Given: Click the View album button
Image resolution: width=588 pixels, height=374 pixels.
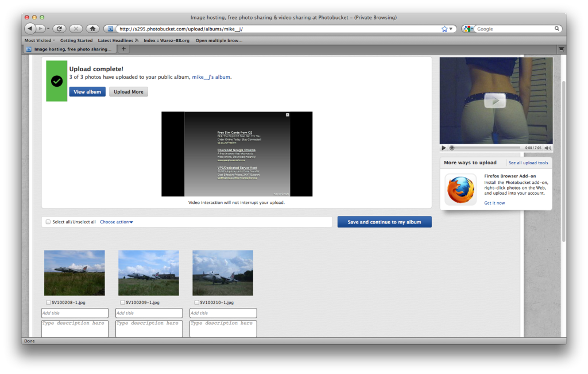Looking at the screenshot, I should point(87,91).
